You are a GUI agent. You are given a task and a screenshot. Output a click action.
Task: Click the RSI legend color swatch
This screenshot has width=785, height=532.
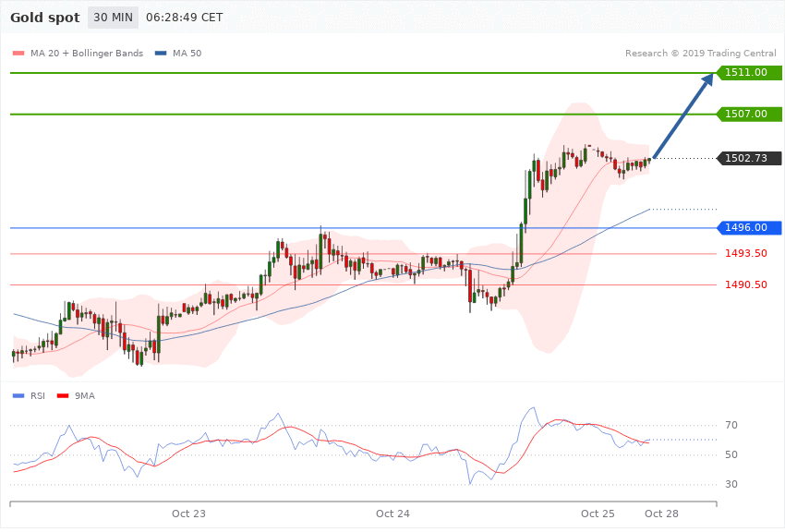click(x=18, y=396)
